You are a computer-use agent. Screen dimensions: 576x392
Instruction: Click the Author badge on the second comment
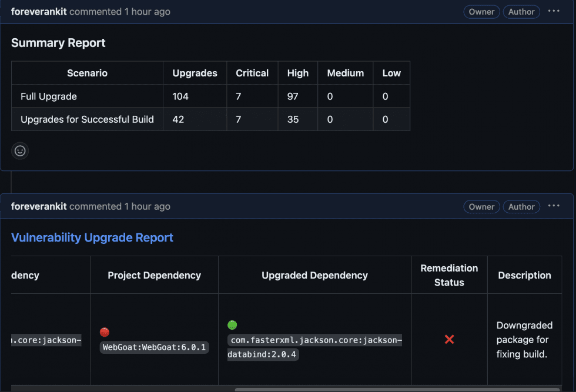click(521, 206)
